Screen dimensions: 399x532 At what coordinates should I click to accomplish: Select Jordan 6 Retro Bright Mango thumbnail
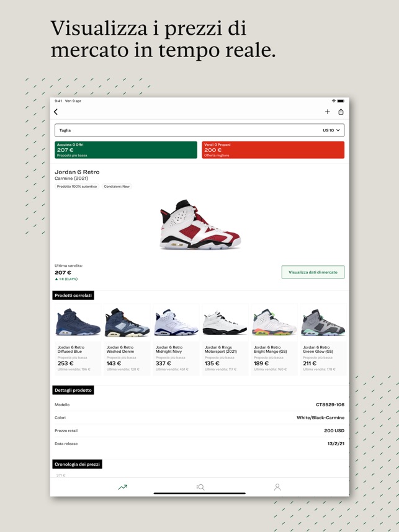[x=274, y=322]
